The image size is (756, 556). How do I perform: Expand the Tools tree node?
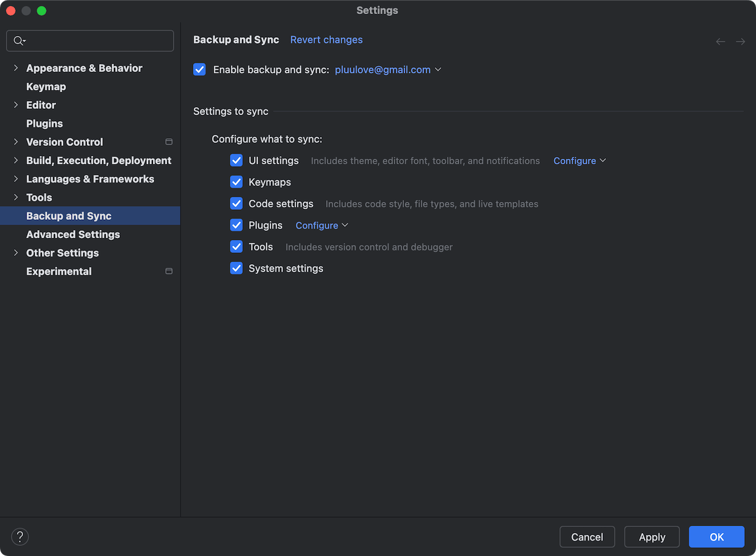[15, 197]
